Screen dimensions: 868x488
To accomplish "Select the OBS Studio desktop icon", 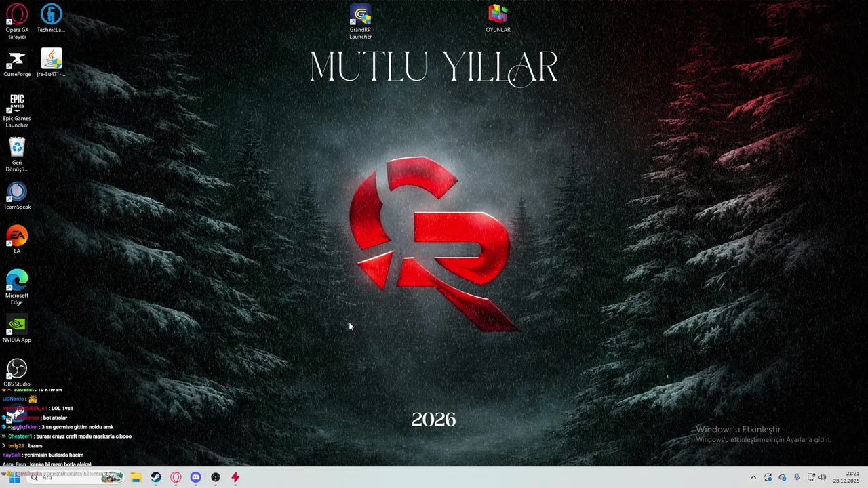I will click(17, 373).
